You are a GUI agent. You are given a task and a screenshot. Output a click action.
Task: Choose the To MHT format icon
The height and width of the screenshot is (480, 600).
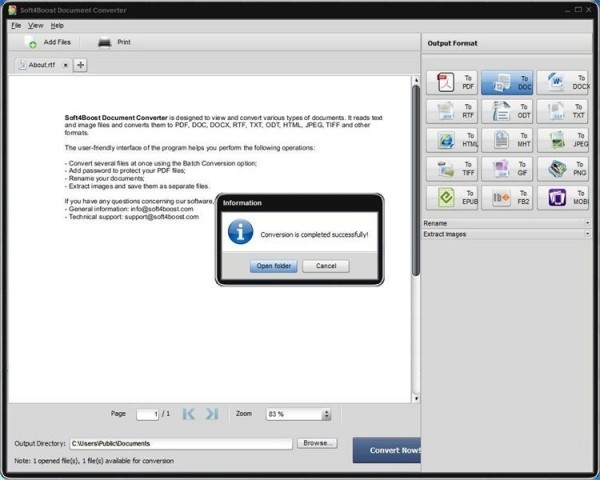pyautogui.click(x=508, y=140)
